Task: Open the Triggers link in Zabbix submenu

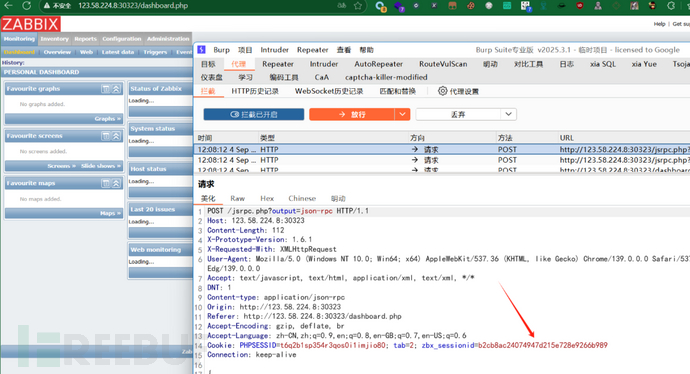Action: [x=155, y=52]
